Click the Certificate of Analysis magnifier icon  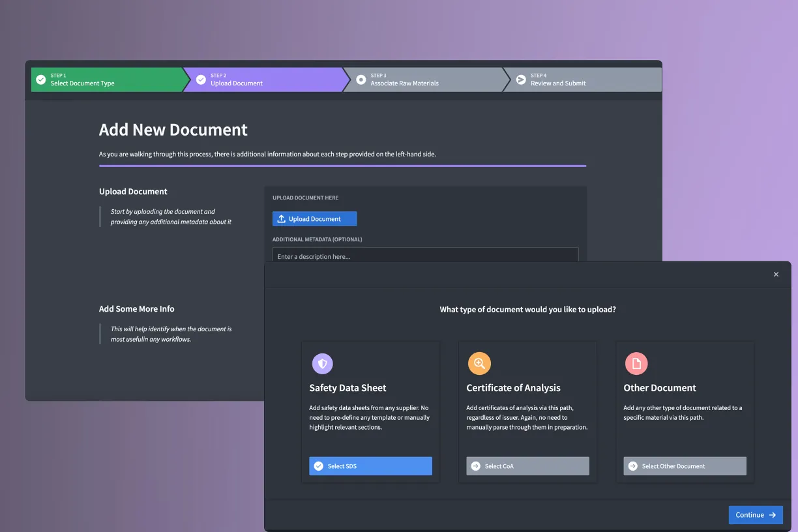[x=479, y=364]
